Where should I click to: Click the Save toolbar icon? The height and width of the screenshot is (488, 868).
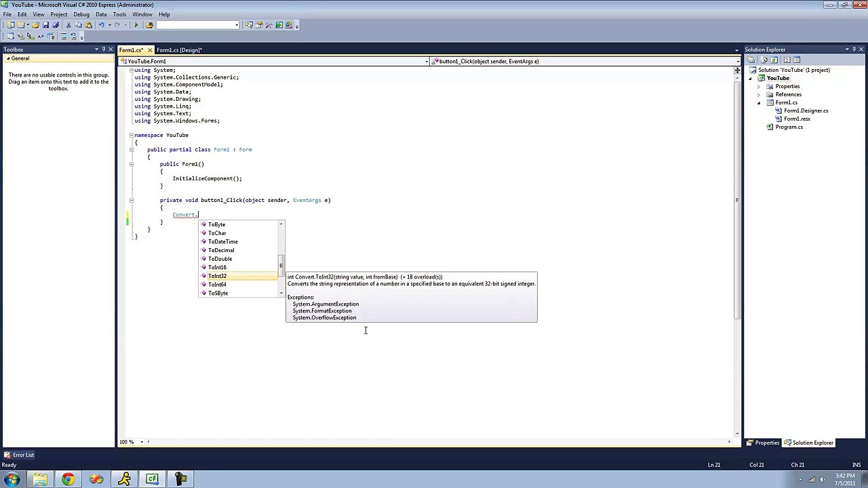(46, 25)
